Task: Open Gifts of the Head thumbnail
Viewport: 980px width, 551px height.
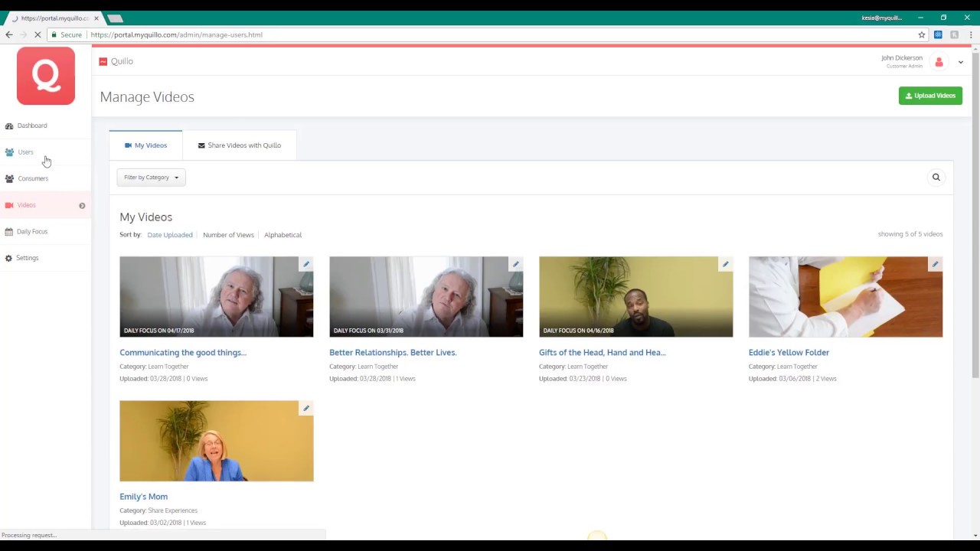Action: pos(636,297)
